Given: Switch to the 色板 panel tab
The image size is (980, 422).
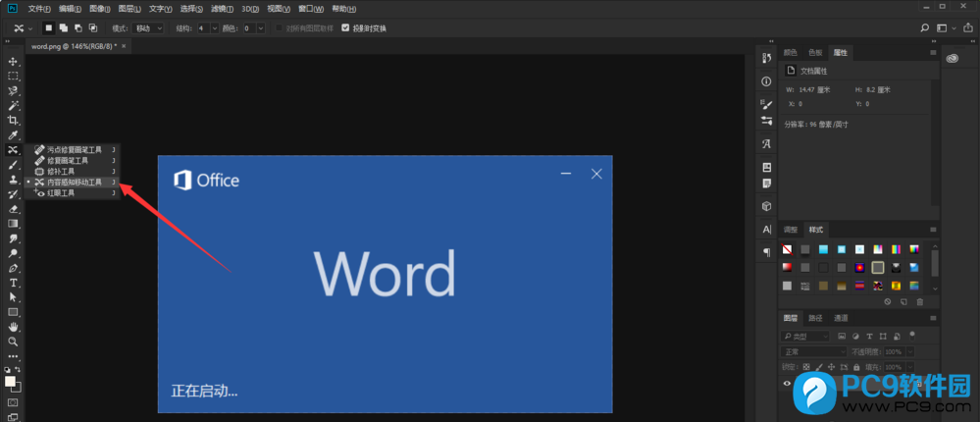Looking at the screenshot, I should tap(815, 53).
